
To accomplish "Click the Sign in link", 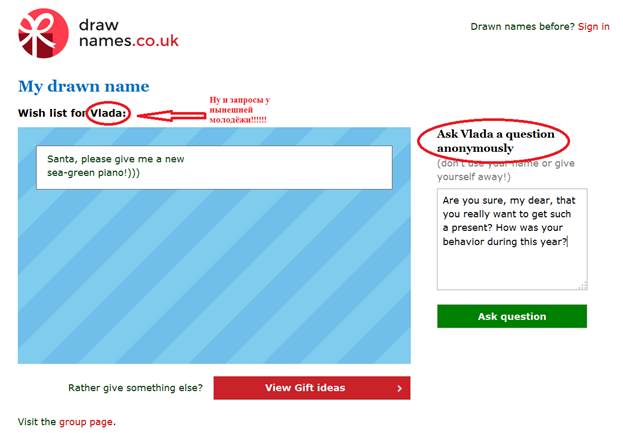I will coord(593,27).
